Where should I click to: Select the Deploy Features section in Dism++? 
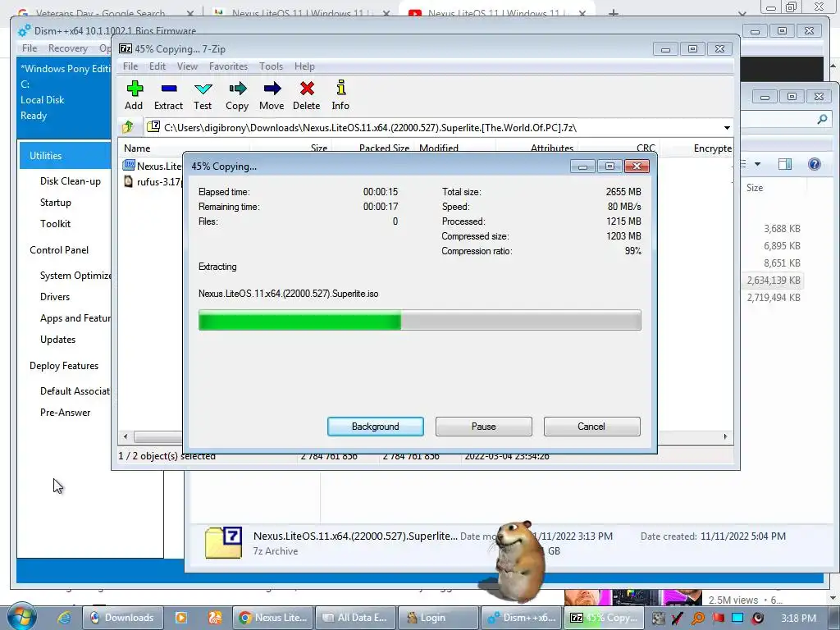click(64, 366)
